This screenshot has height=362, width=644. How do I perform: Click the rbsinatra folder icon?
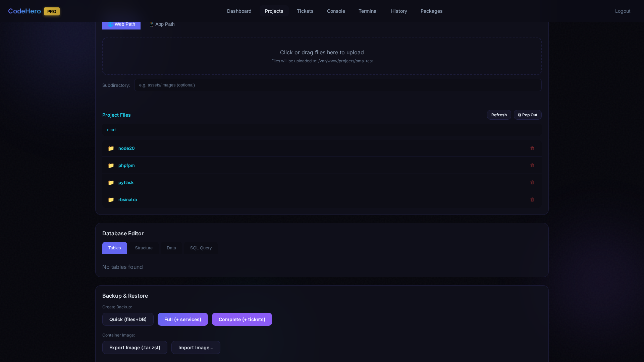click(111, 199)
